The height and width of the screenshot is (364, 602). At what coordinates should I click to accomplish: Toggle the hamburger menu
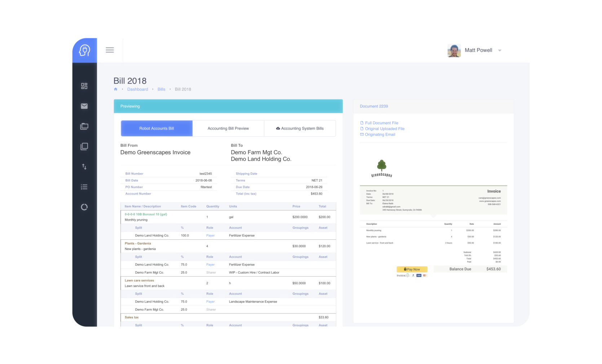110,50
